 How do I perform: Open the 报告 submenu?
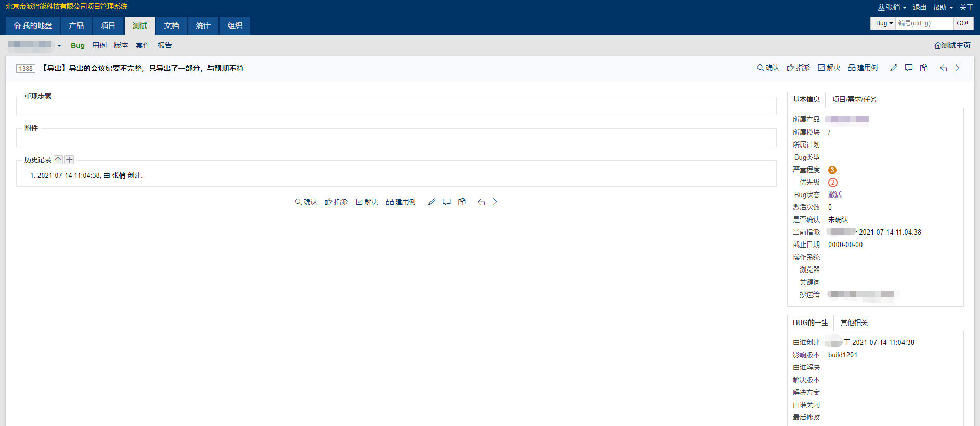165,46
